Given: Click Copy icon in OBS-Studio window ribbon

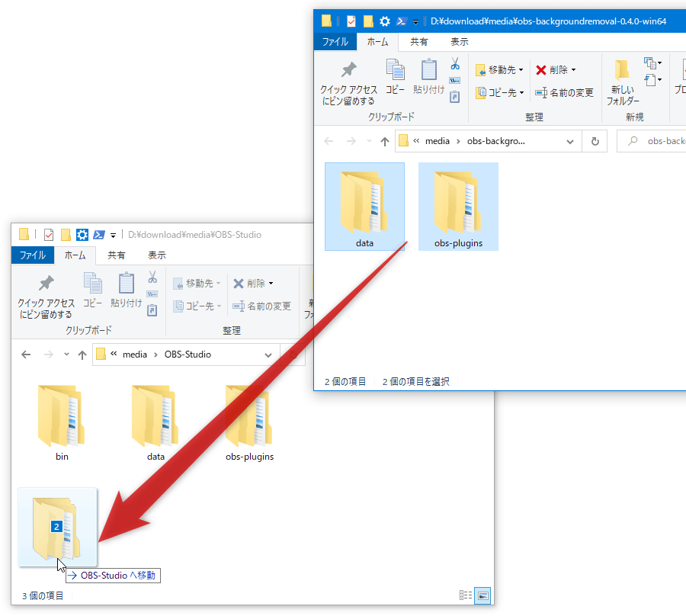Looking at the screenshot, I should click(x=92, y=290).
